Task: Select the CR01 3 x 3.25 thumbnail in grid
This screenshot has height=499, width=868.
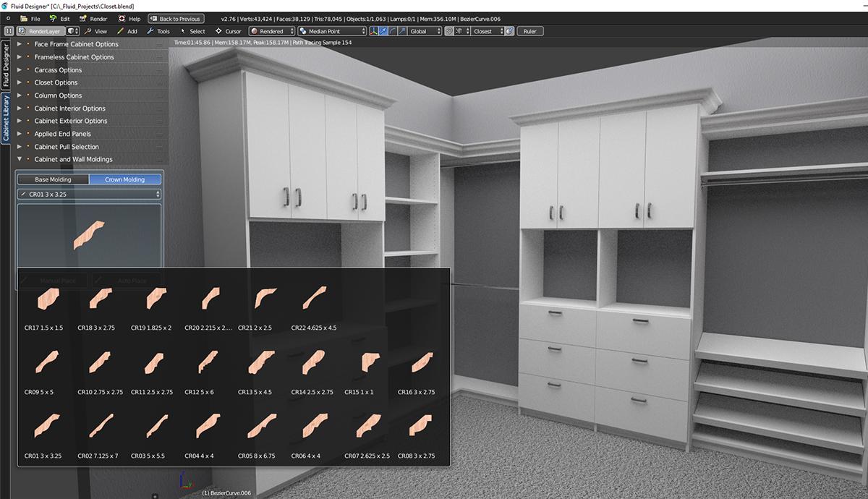Action: pos(47,434)
